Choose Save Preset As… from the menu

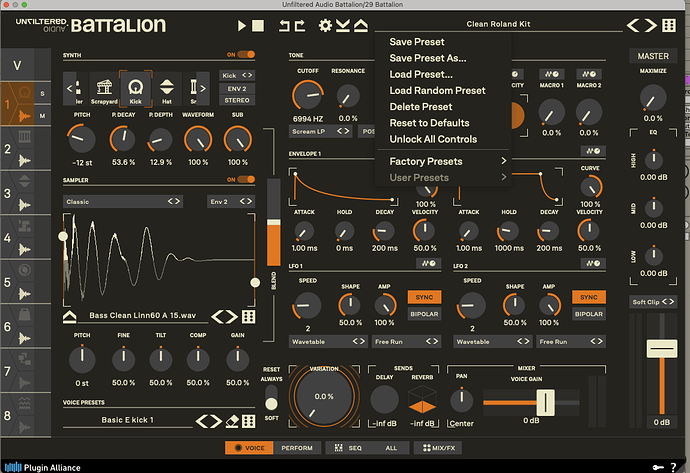pyautogui.click(x=427, y=58)
